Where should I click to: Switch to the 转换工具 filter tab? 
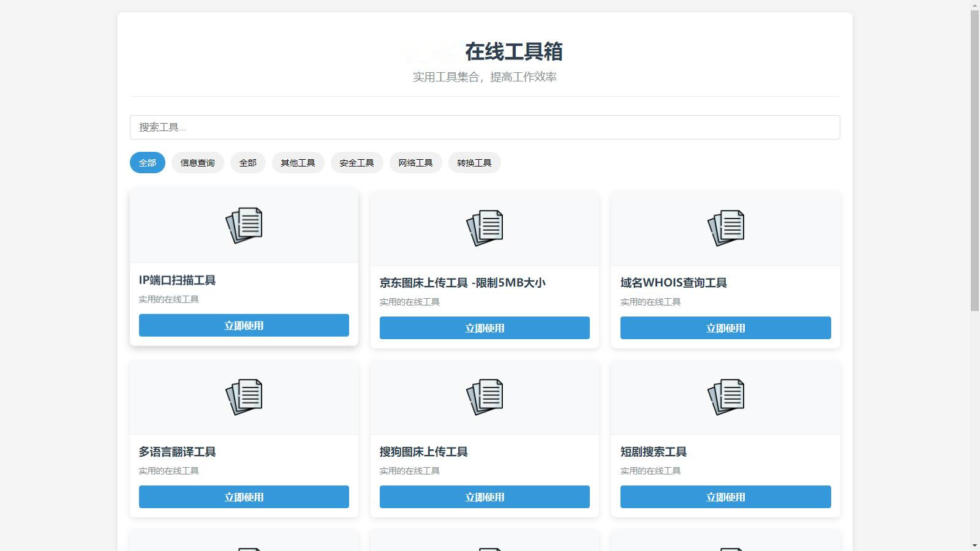tap(475, 162)
